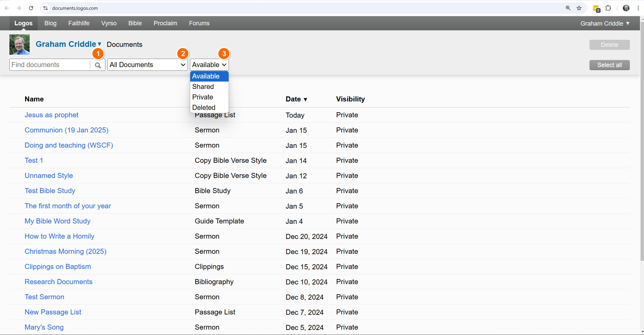Open the Unnamed Style document
Screen dimensions: 644x335
49,176
